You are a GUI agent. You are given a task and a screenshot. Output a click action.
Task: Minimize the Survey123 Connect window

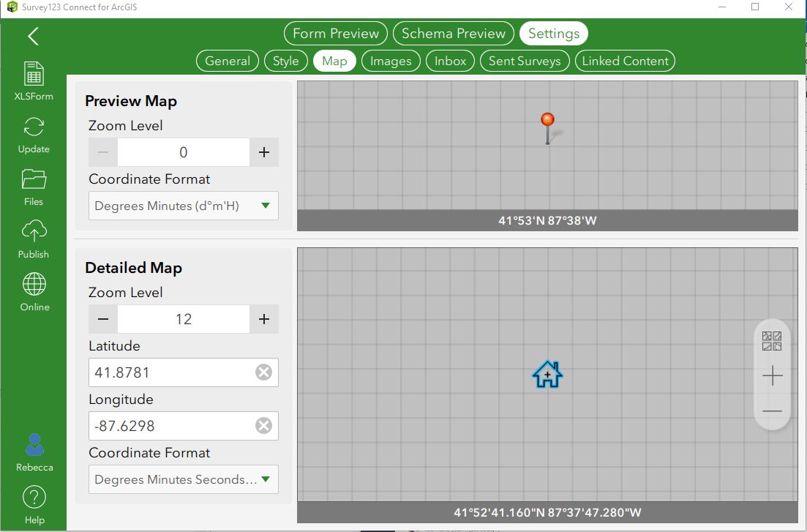722,7
